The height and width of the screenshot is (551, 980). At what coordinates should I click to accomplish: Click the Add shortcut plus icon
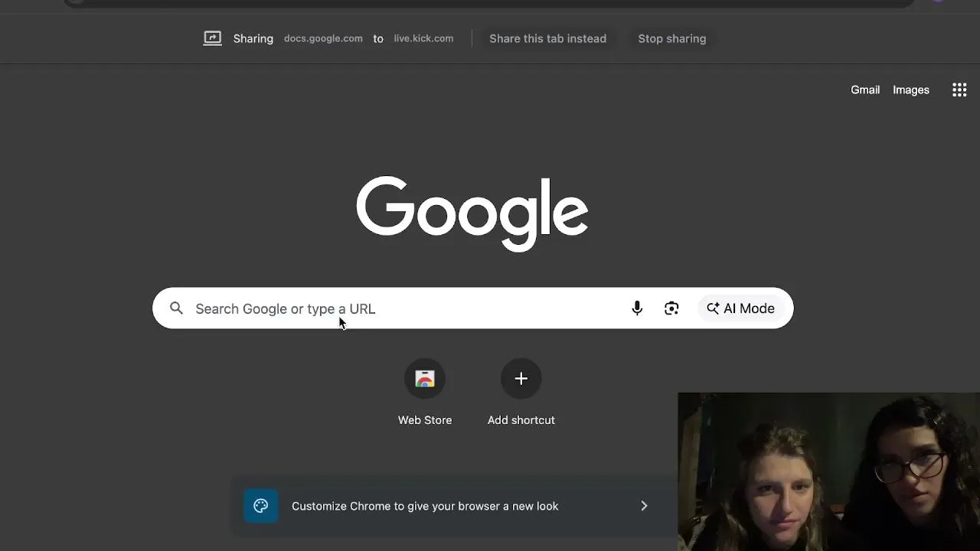(x=521, y=379)
